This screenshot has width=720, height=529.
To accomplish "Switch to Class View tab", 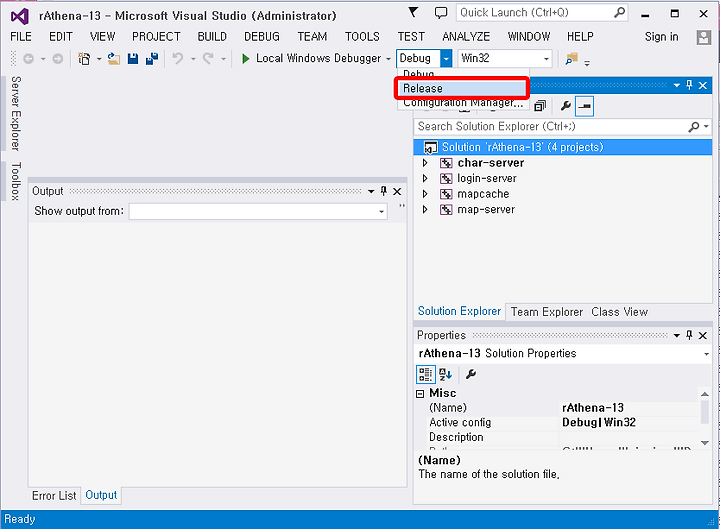I will tap(619, 312).
